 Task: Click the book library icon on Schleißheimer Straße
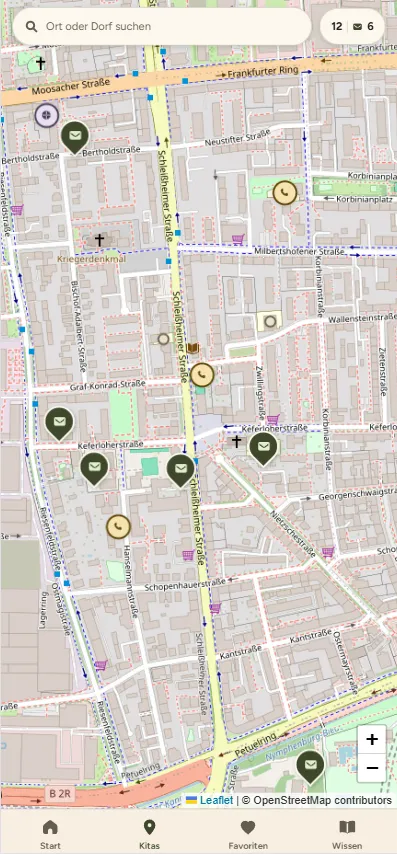(193, 348)
